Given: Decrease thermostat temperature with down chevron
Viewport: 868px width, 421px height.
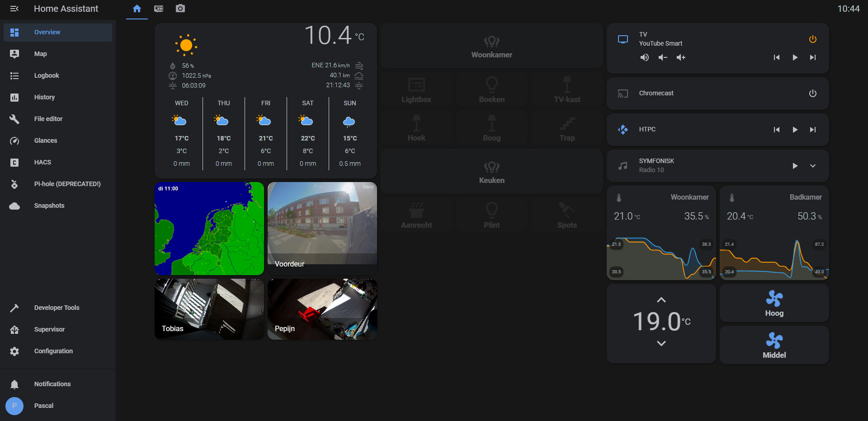Looking at the screenshot, I should coord(661,343).
